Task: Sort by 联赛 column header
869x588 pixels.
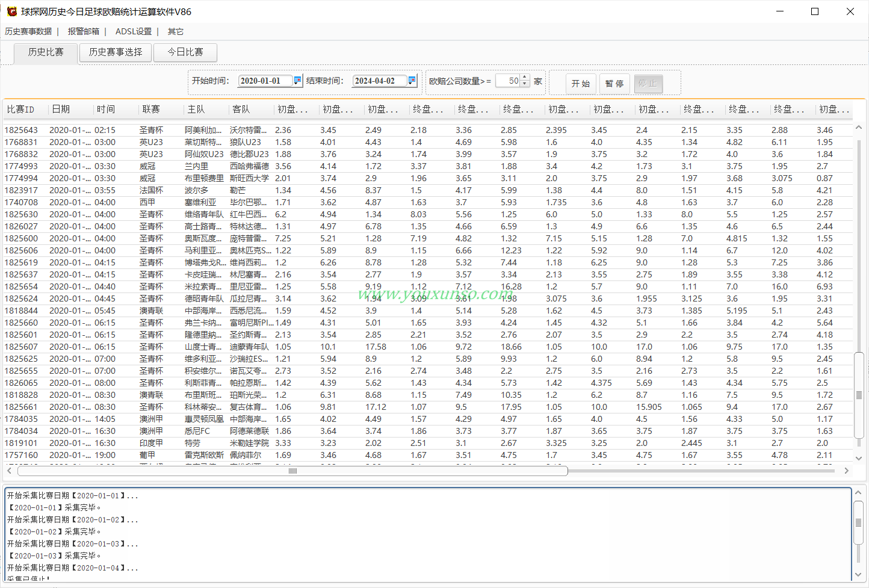Action: click(161, 110)
